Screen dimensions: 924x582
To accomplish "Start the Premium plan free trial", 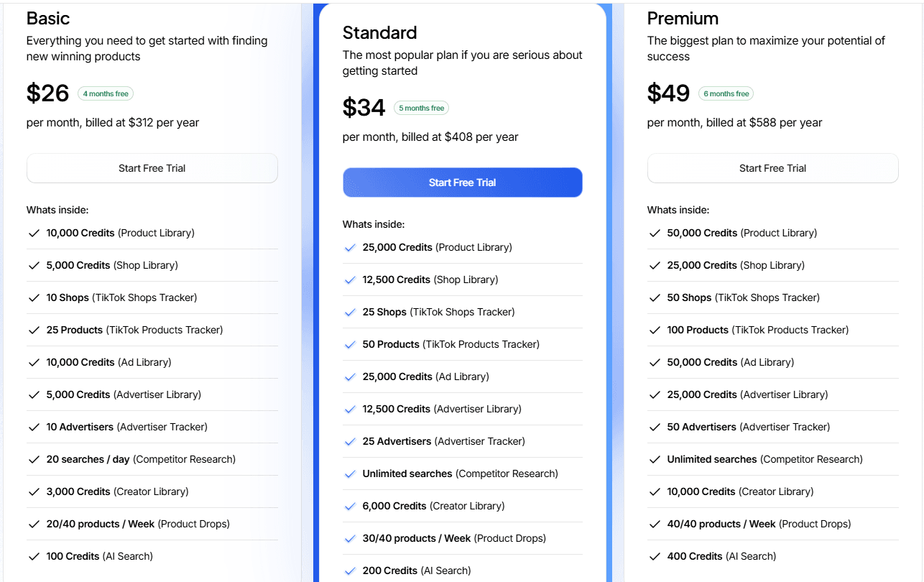I will [x=772, y=168].
